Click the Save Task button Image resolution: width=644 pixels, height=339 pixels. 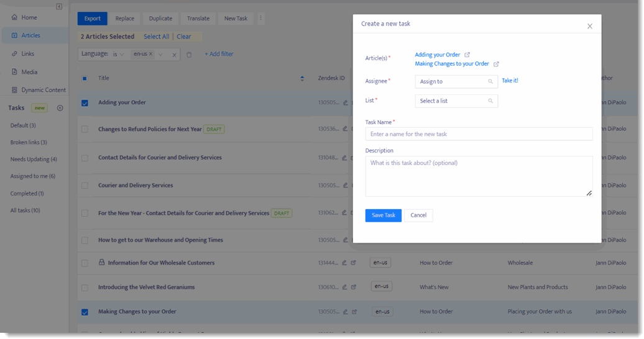383,215
